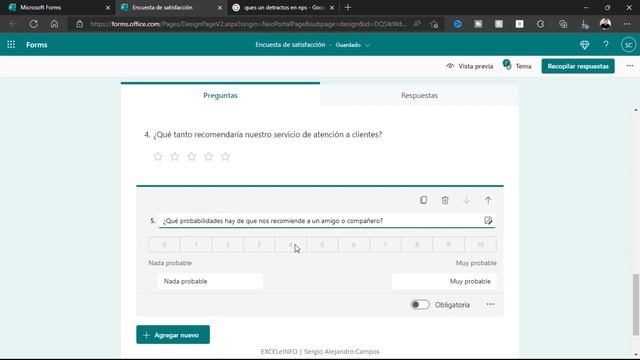Go to Forms home link

[x=37, y=44]
